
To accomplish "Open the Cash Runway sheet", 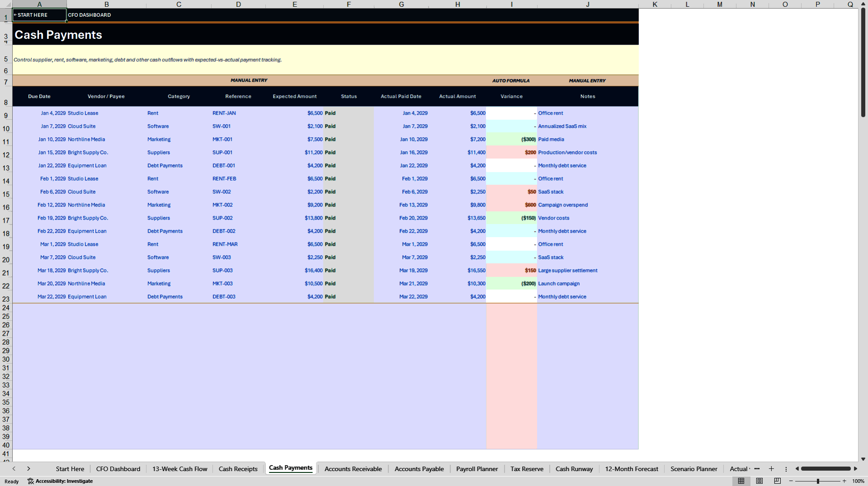I will (x=574, y=469).
